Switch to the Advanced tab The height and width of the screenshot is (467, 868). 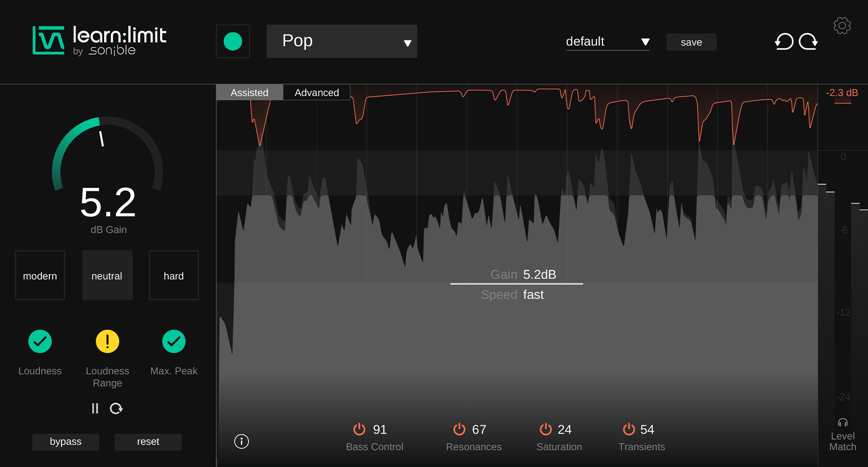pos(316,93)
